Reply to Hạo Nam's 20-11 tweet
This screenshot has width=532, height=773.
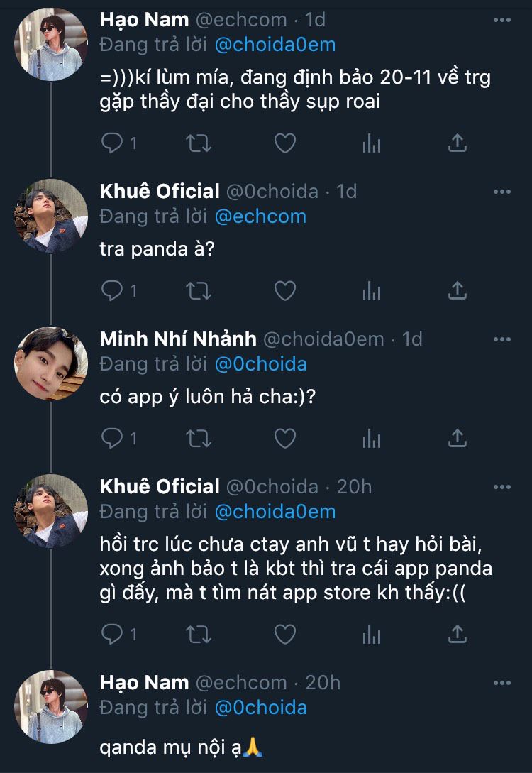[x=112, y=143]
